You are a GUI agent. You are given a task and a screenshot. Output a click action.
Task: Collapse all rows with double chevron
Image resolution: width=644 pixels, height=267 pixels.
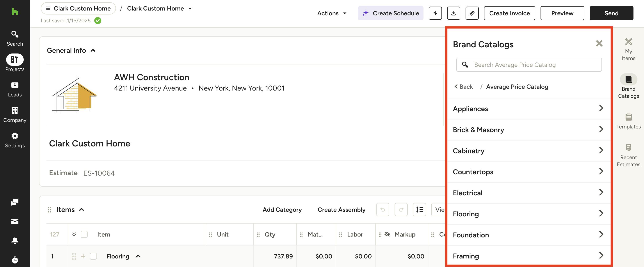pos(74,234)
